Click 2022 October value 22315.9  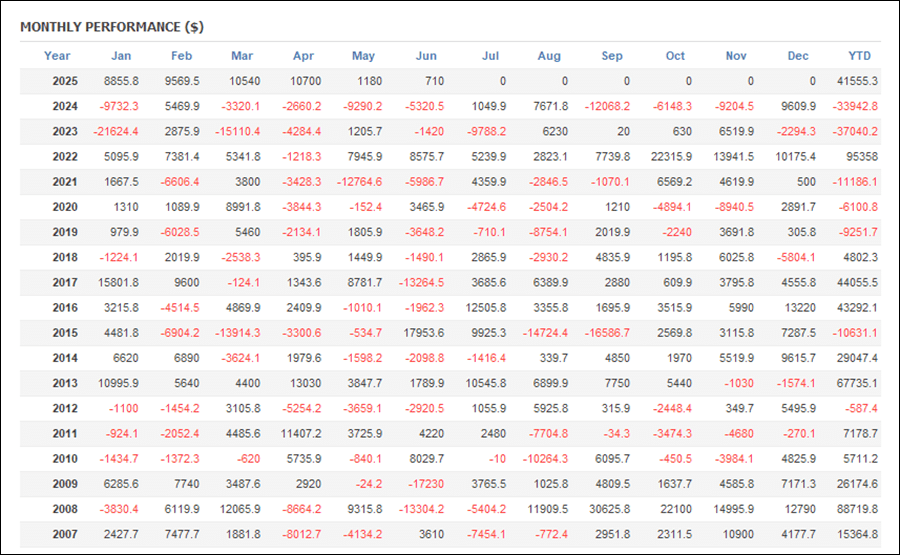click(x=671, y=157)
